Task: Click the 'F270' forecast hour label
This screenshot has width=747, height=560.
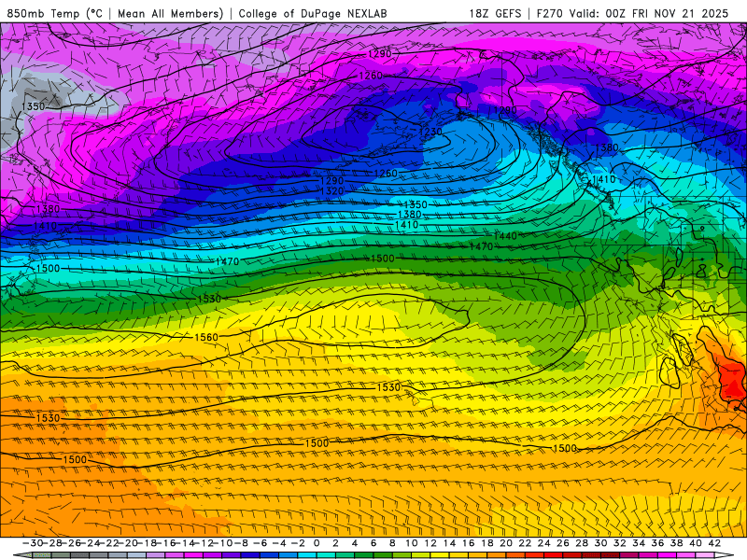Action: click(550, 13)
